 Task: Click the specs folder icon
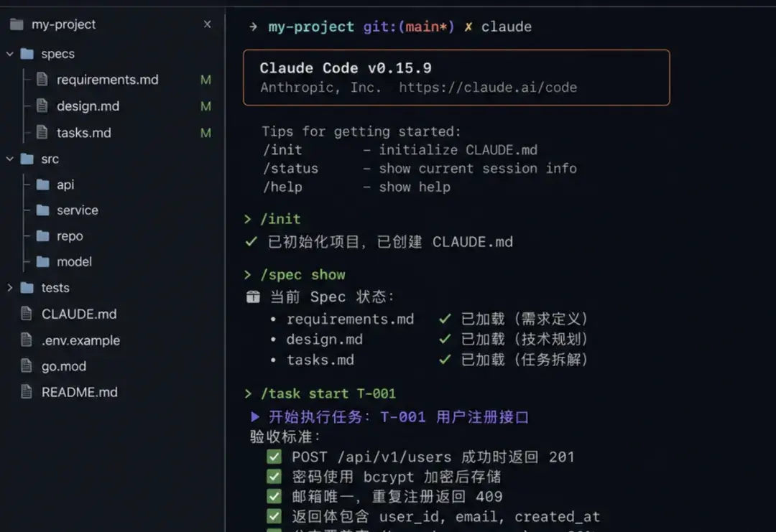coord(27,53)
